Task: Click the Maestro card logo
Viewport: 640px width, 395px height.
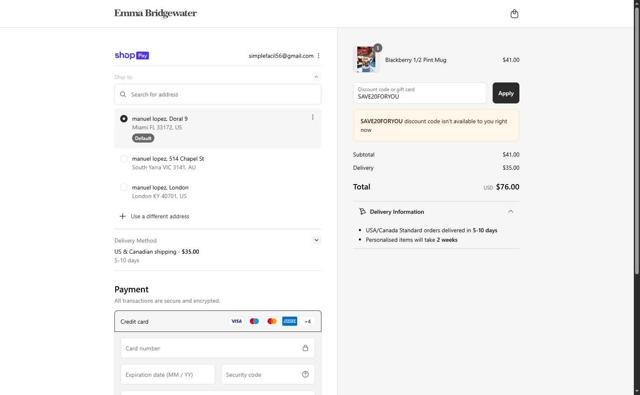Action: coord(254,322)
